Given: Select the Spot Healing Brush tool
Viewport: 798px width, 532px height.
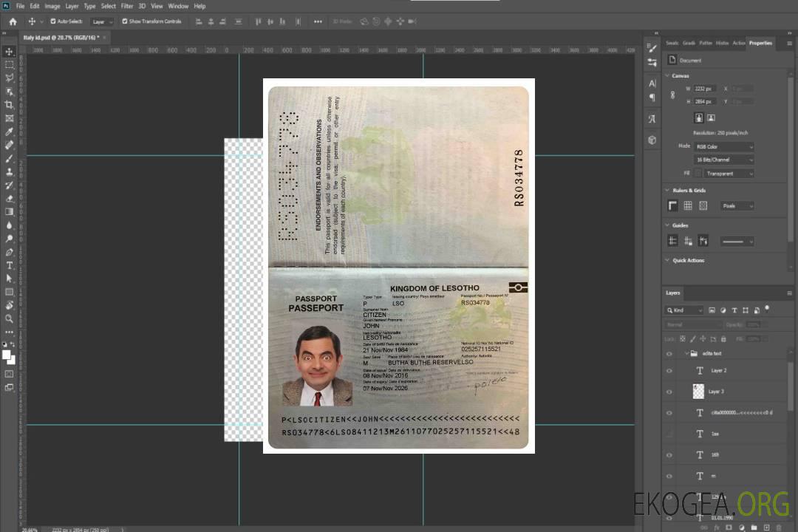Looking at the screenshot, I should coord(9,145).
